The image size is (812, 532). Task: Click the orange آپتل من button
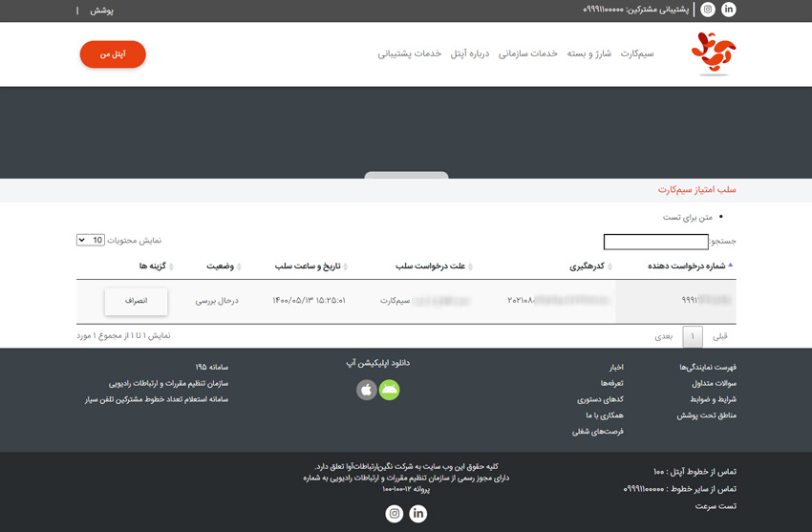click(113, 54)
